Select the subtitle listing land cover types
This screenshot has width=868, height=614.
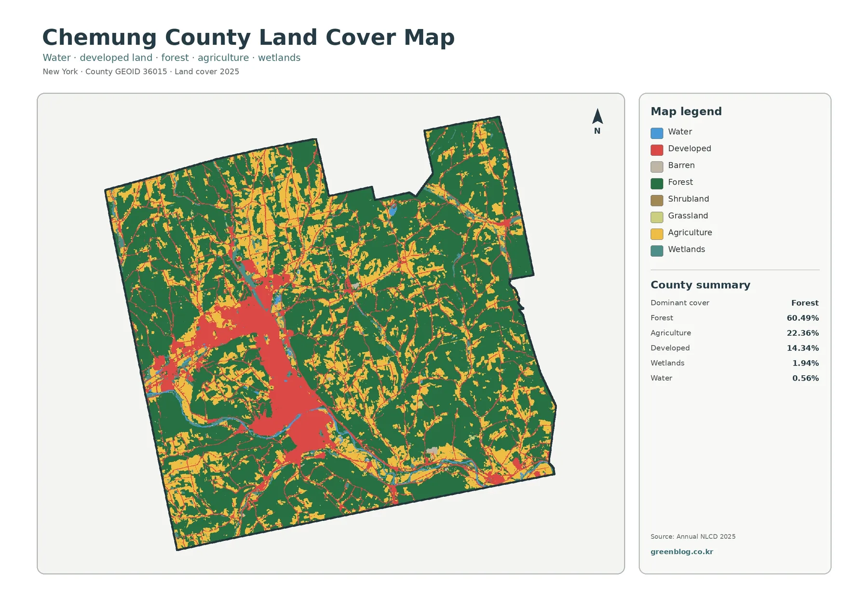pos(171,58)
